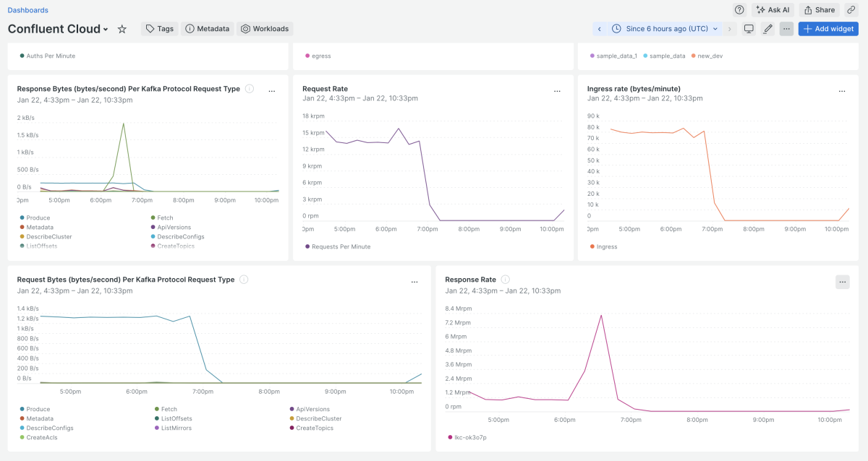Image resolution: width=868 pixels, height=461 pixels.
Task: Click the lkc-ok3o7p legend color dot
Action: pos(450,437)
